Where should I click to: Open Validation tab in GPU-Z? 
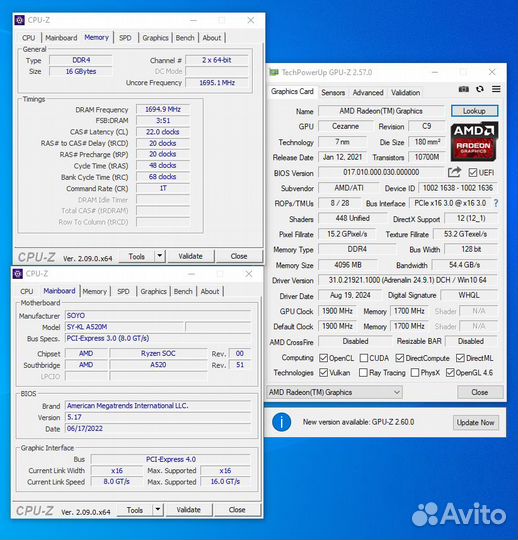405,93
